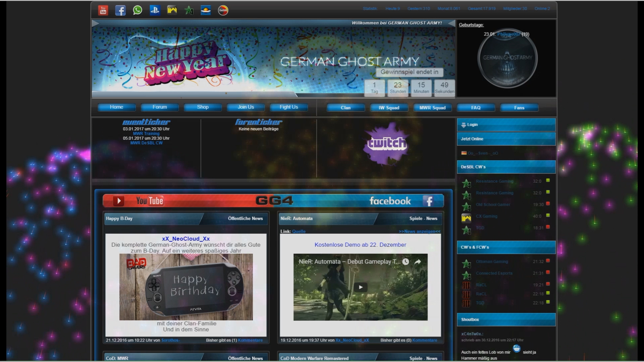This screenshot has height=362, width=644.
Task: Click the German flag next to Oo_--Sven--_oO
Action: [464, 153]
